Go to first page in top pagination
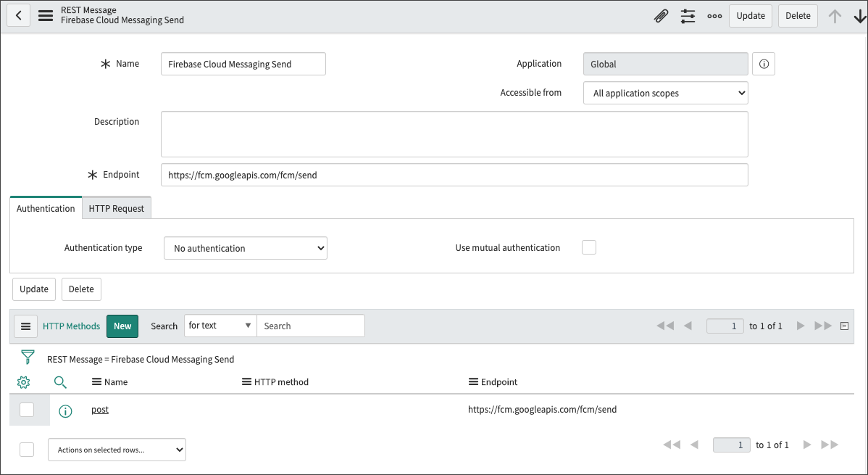 pos(665,326)
